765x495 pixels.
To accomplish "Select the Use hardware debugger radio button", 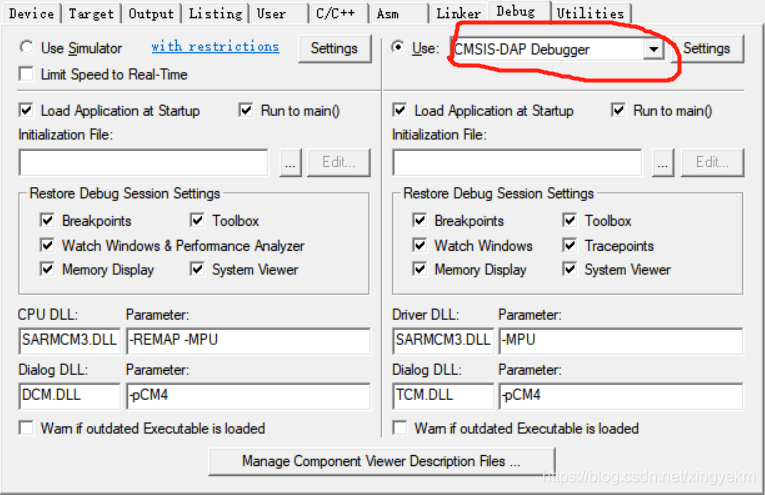I will coord(398,47).
